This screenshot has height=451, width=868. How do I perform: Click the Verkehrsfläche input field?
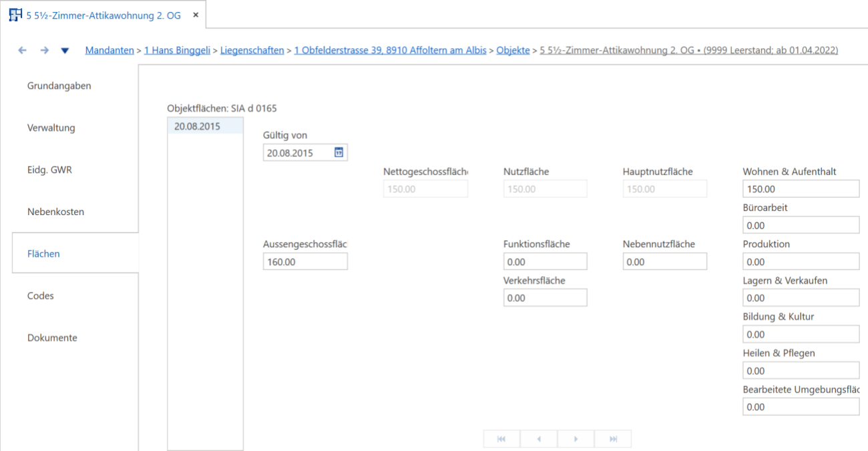tap(545, 298)
